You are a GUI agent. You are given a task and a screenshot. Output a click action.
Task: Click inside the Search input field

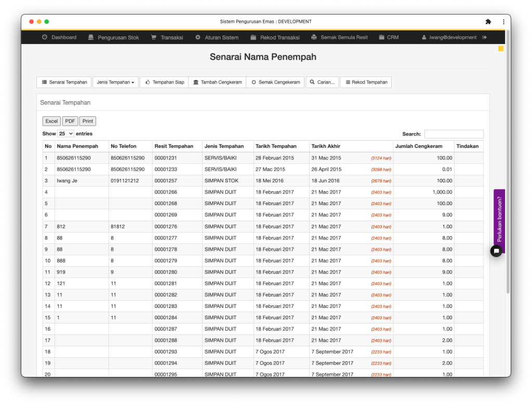click(x=454, y=134)
